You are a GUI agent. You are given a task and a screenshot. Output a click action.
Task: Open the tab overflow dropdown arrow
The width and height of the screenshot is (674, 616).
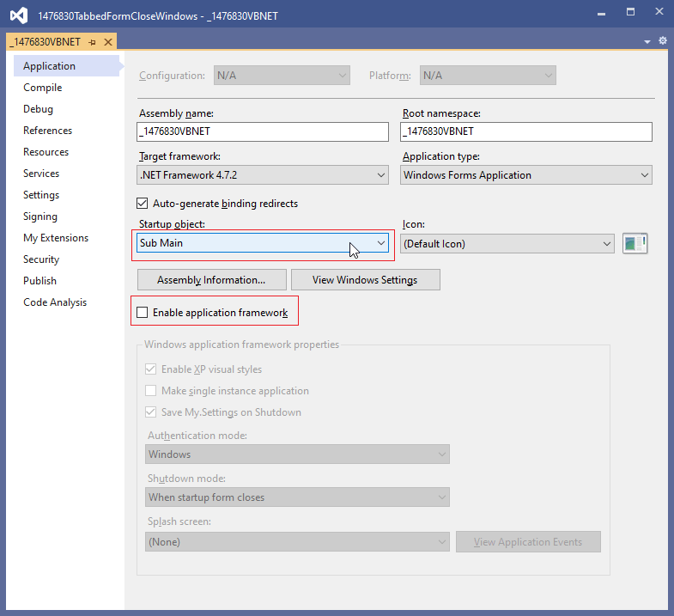pos(647,41)
